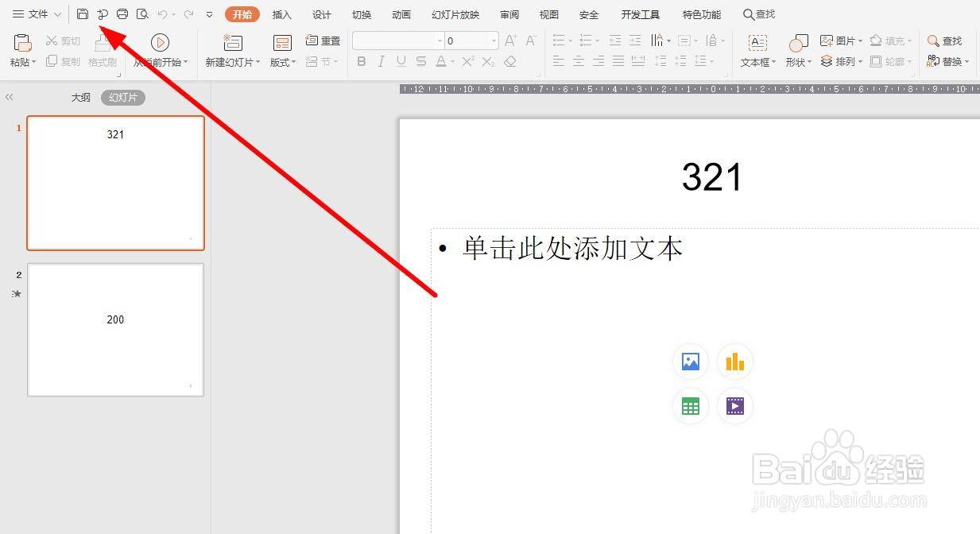Open the layout (版式) dropdown
Viewport: 980px width, 534px height.
(x=282, y=61)
